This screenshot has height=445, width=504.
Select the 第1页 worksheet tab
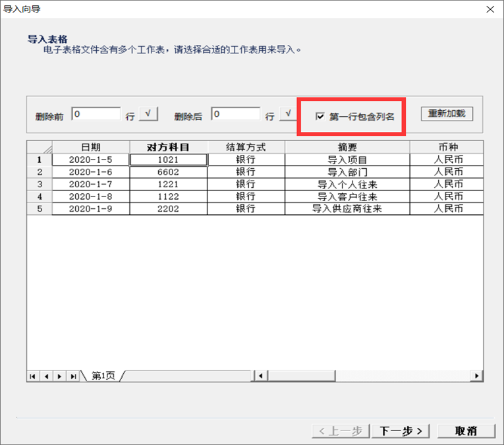tap(103, 376)
